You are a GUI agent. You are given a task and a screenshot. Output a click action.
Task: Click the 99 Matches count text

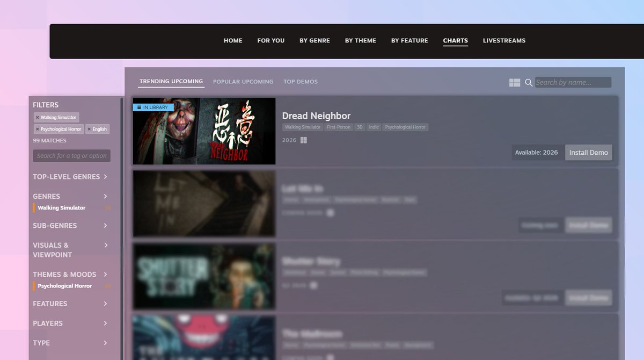[x=49, y=141]
